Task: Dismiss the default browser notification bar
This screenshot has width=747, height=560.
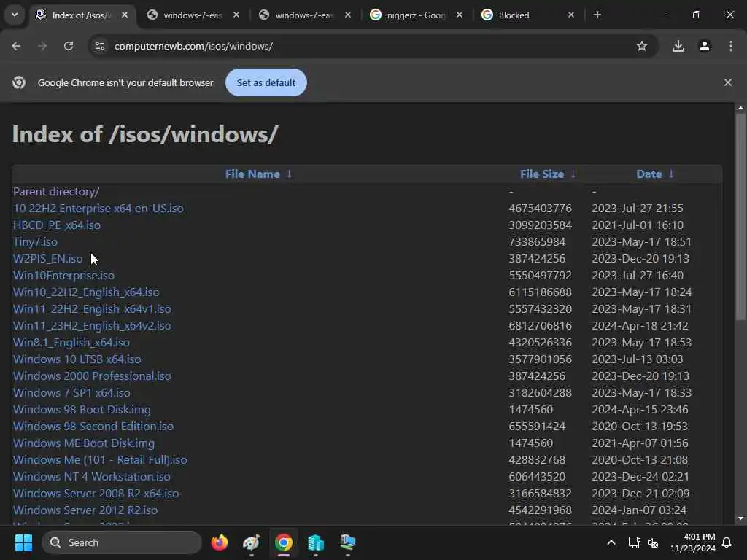Action: click(x=727, y=82)
